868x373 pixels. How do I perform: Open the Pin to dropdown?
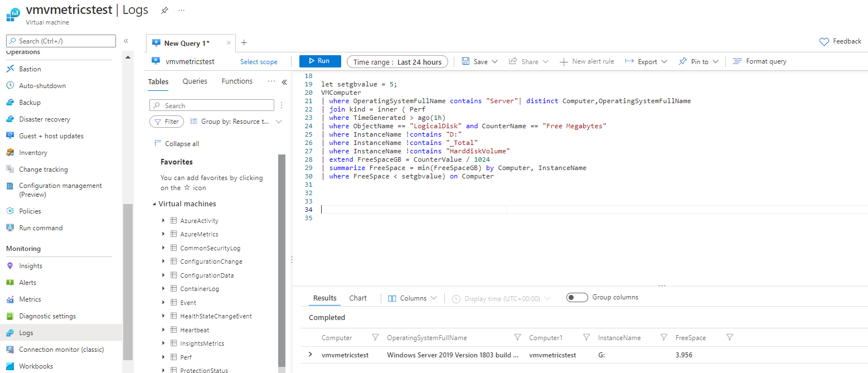[699, 62]
